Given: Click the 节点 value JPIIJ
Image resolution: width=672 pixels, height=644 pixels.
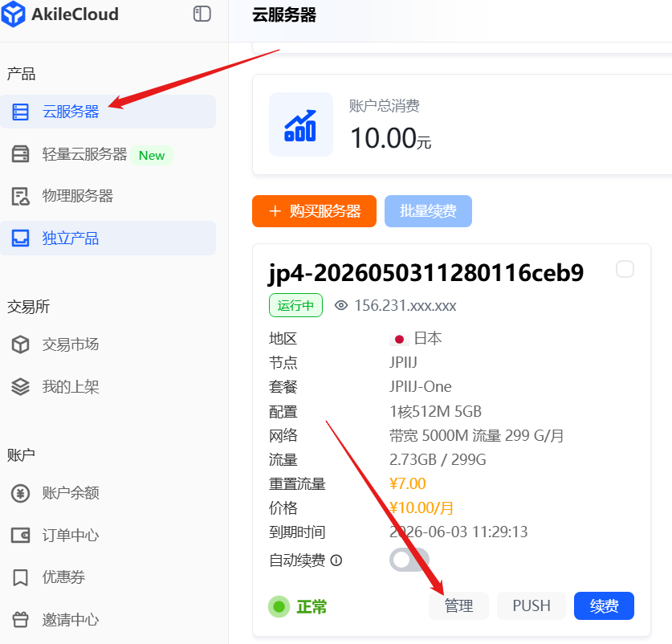Looking at the screenshot, I should pos(403,363).
